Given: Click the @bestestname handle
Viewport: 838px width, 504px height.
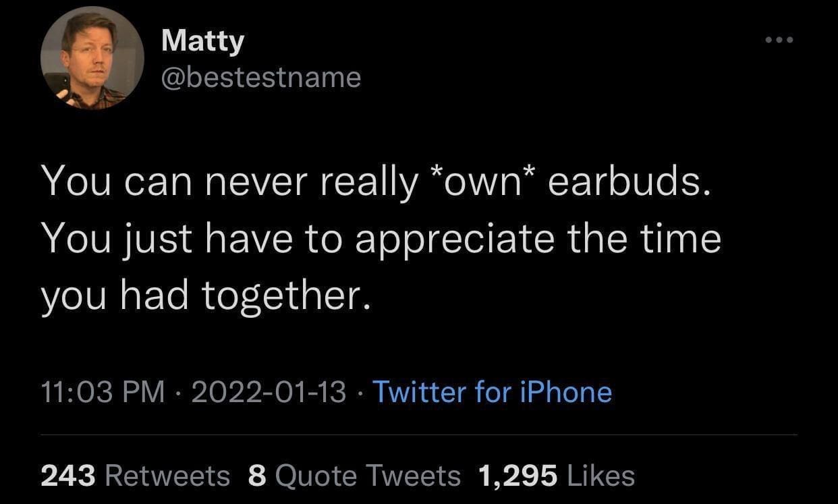Looking at the screenshot, I should click(261, 78).
